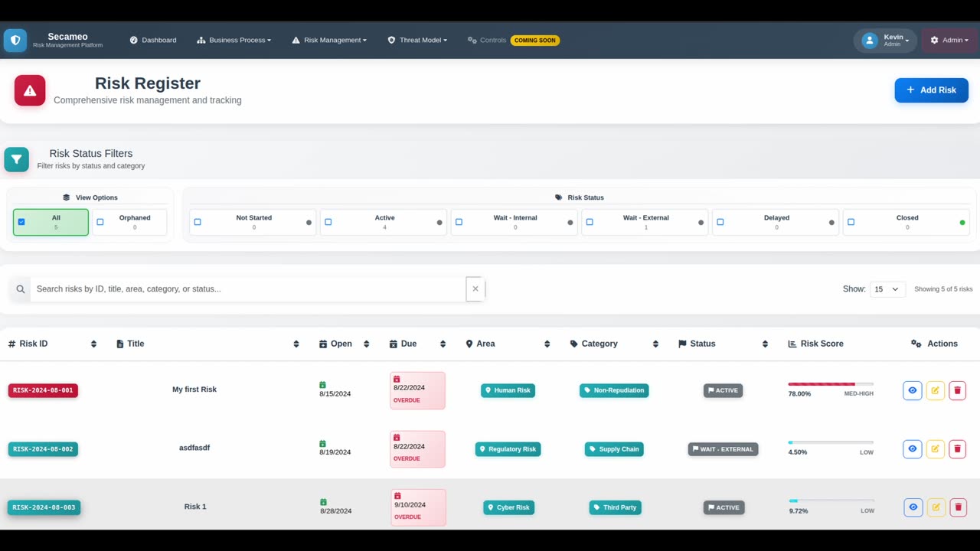
Task: Open the Risk Management dropdown menu
Action: (329, 41)
